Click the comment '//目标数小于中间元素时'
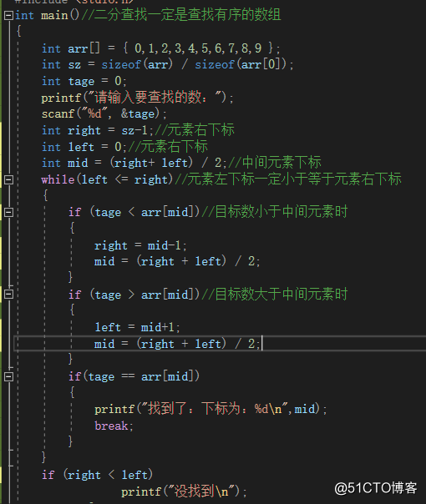This screenshot has height=504, width=426. (x=275, y=212)
